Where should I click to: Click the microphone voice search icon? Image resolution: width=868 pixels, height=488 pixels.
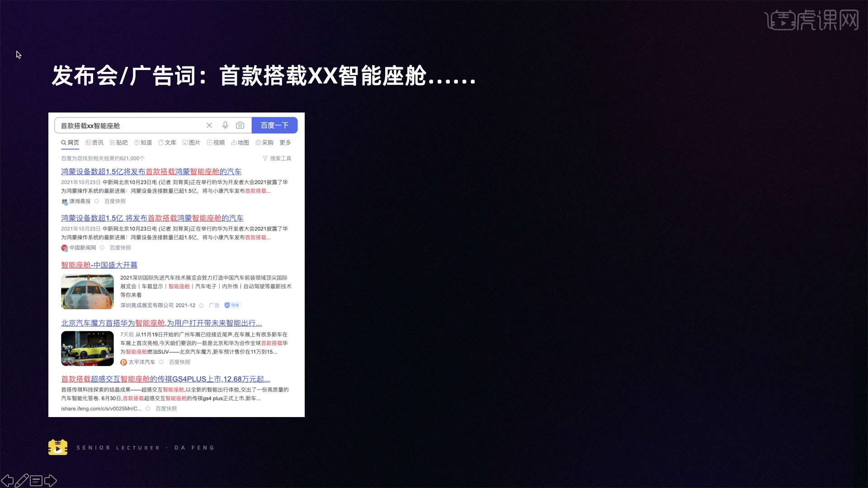pyautogui.click(x=225, y=125)
